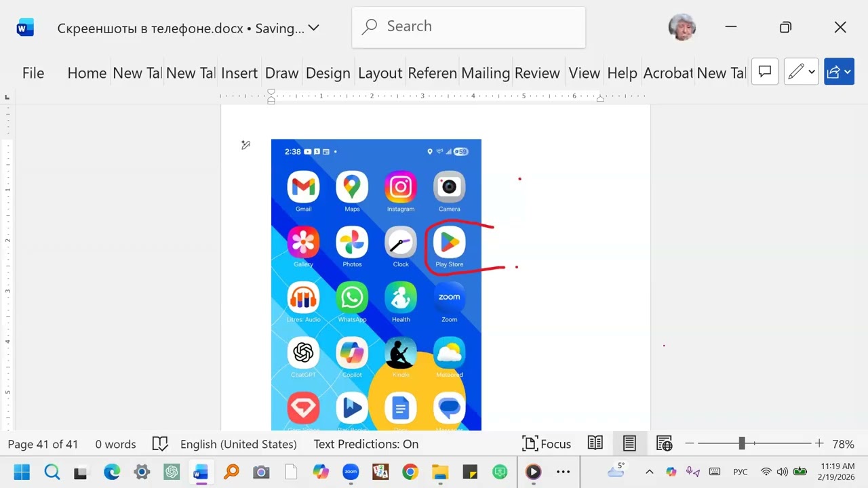Toggle Text Predictions: On setting
The height and width of the screenshot is (488, 868).
(x=366, y=445)
